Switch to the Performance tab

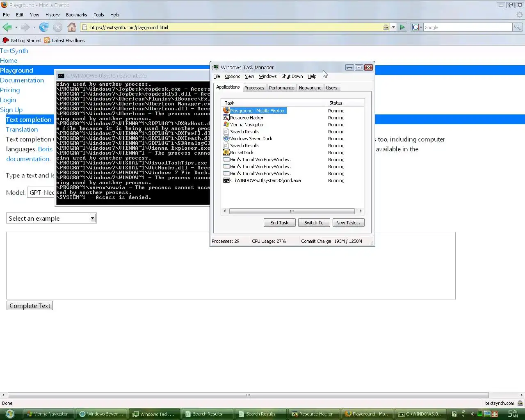click(282, 88)
